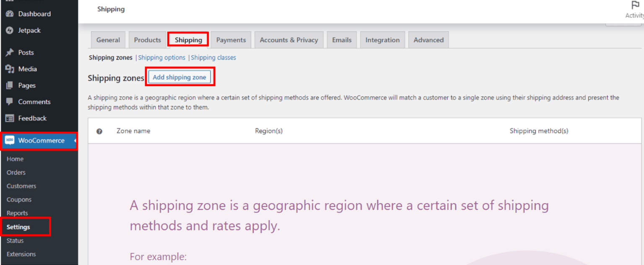Go to WooCommerce Orders page
This screenshot has height=265, width=644.
pyautogui.click(x=16, y=172)
